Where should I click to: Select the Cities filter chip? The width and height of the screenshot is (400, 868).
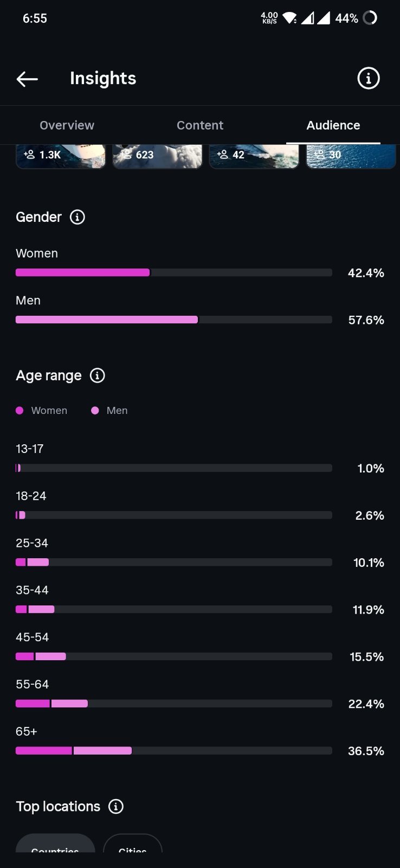click(x=133, y=843)
